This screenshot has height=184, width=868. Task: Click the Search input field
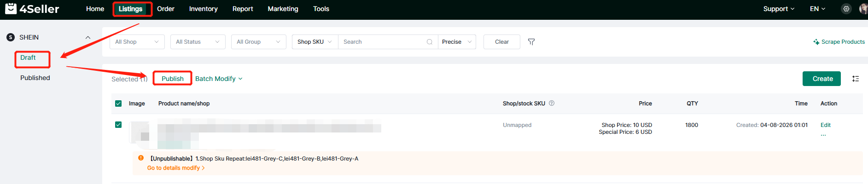coord(382,42)
